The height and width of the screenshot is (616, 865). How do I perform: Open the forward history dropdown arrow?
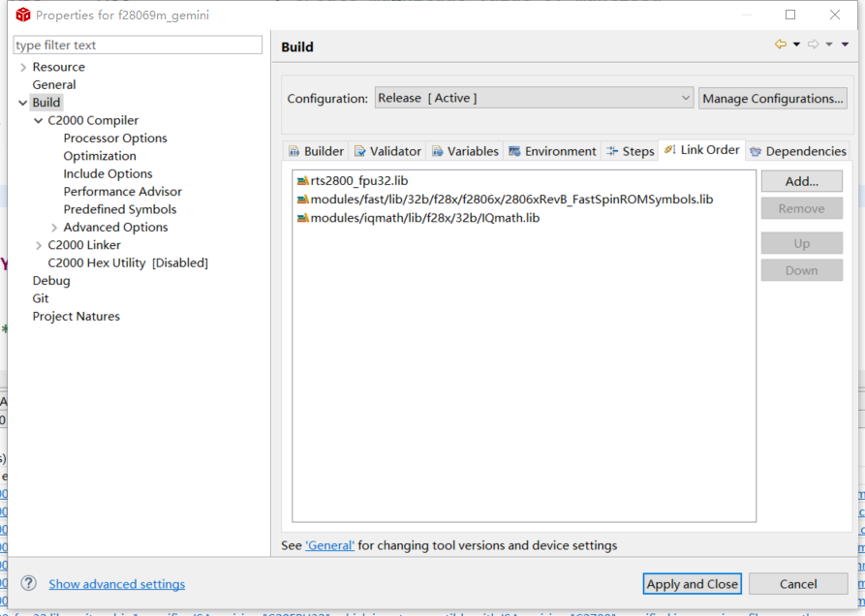829,45
